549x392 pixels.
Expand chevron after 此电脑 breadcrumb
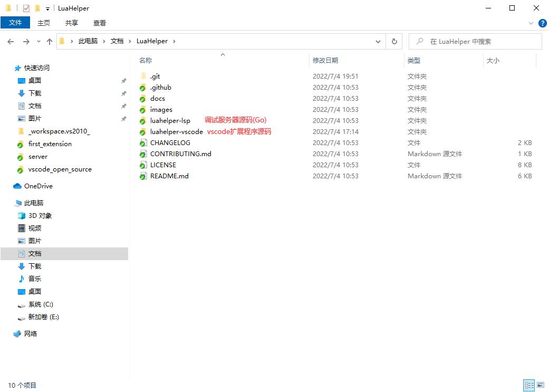[x=104, y=41]
